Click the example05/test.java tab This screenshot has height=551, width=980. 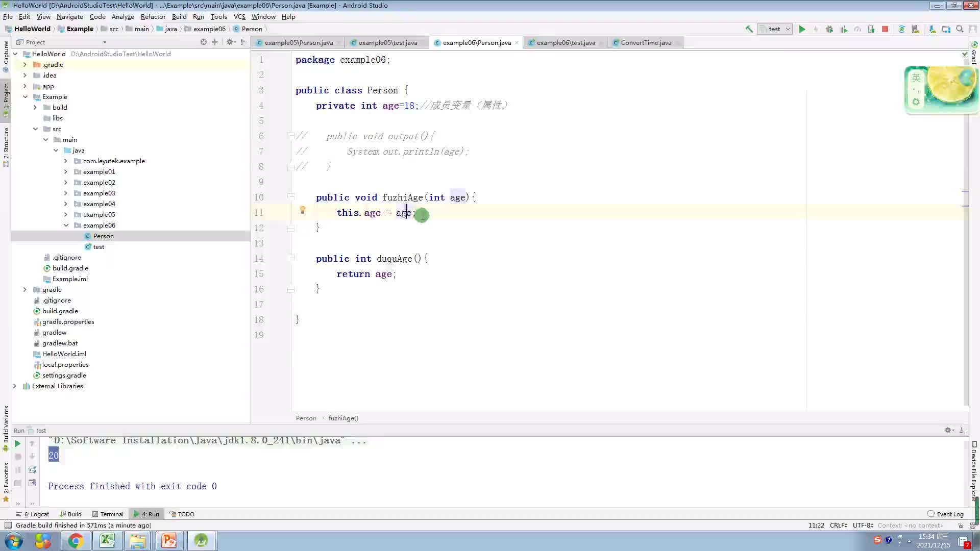pyautogui.click(x=387, y=42)
